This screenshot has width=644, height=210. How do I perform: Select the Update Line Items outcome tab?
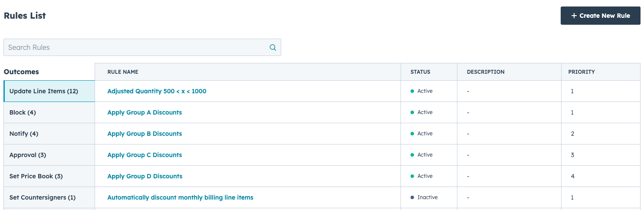(x=44, y=91)
